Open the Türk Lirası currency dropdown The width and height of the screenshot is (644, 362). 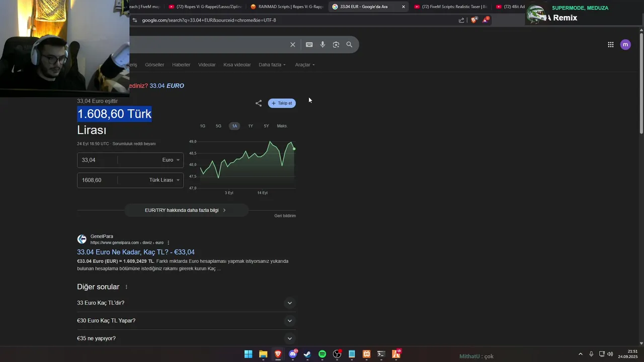[165, 180]
